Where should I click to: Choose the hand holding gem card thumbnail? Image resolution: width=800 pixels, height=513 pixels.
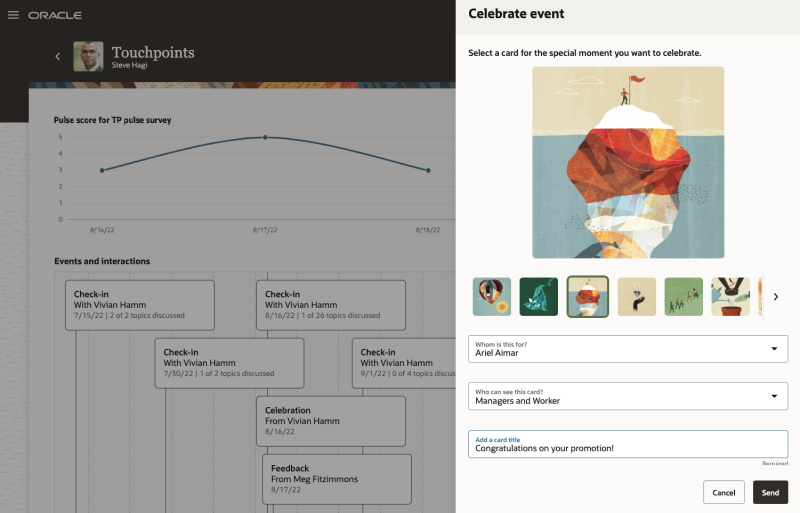[637, 297]
